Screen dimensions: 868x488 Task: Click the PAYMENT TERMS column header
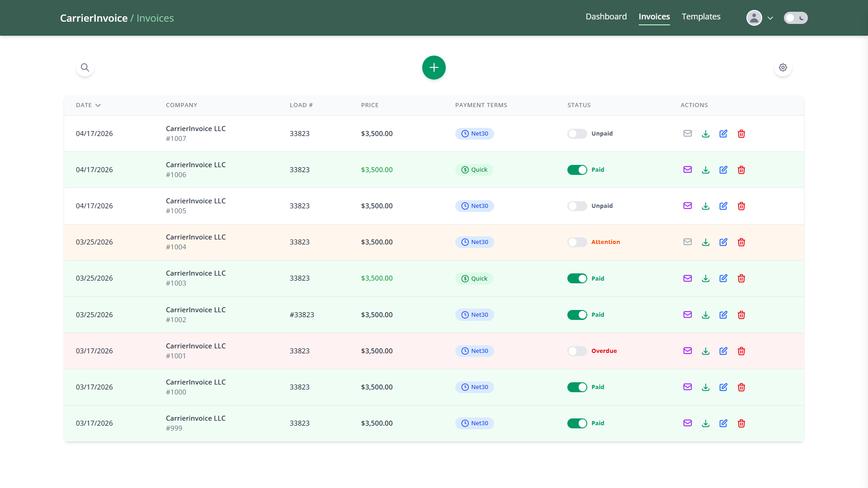tap(481, 105)
